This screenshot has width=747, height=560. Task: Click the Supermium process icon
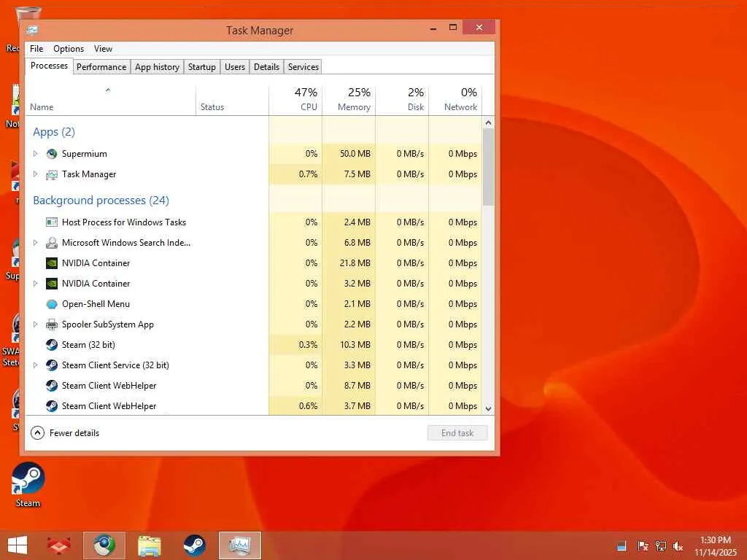(x=52, y=154)
